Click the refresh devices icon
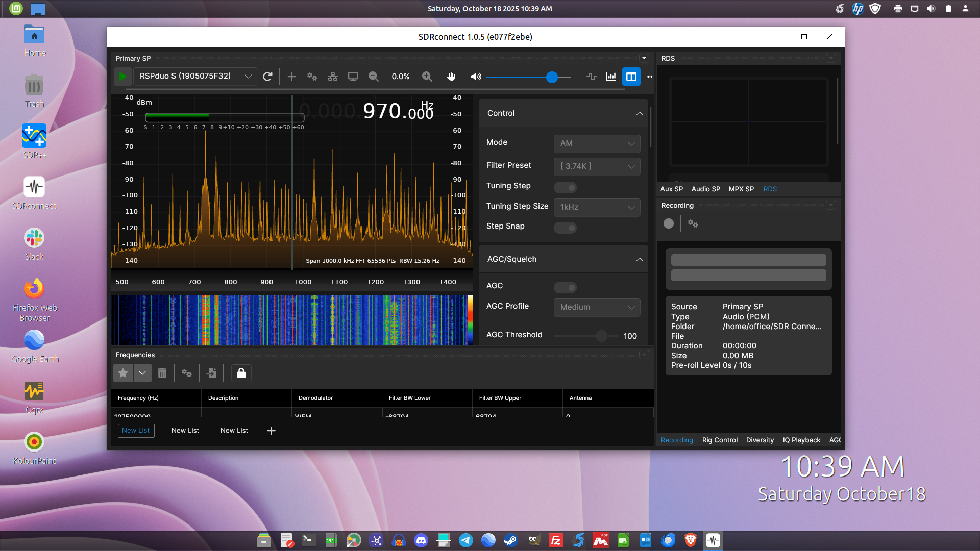 [x=267, y=77]
